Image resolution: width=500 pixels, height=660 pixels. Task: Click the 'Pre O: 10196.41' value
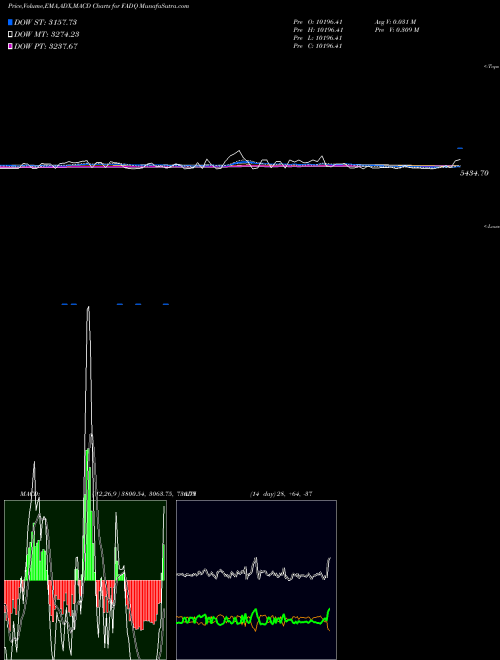[x=318, y=22]
